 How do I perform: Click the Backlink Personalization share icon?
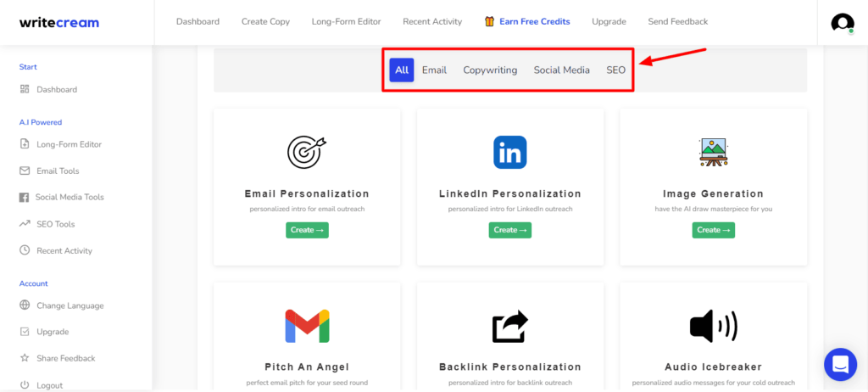pyautogui.click(x=509, y=327)
